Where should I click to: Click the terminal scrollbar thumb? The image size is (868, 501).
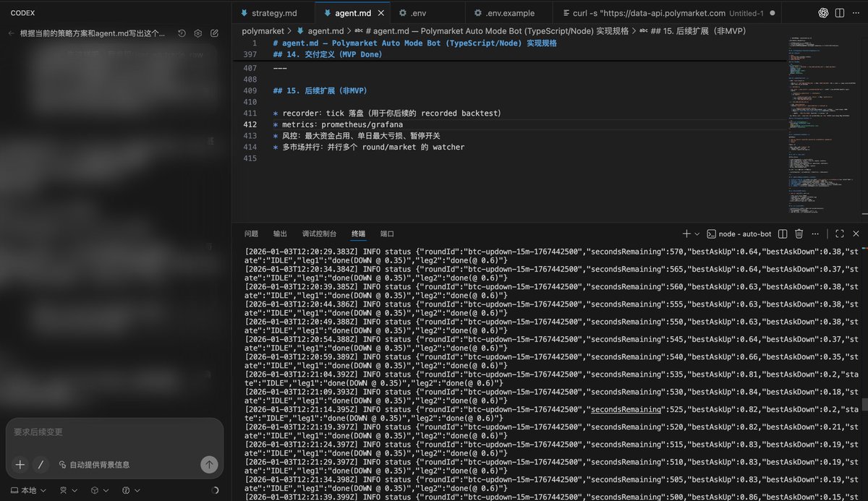pyautogui.click(x=864, y=405)
